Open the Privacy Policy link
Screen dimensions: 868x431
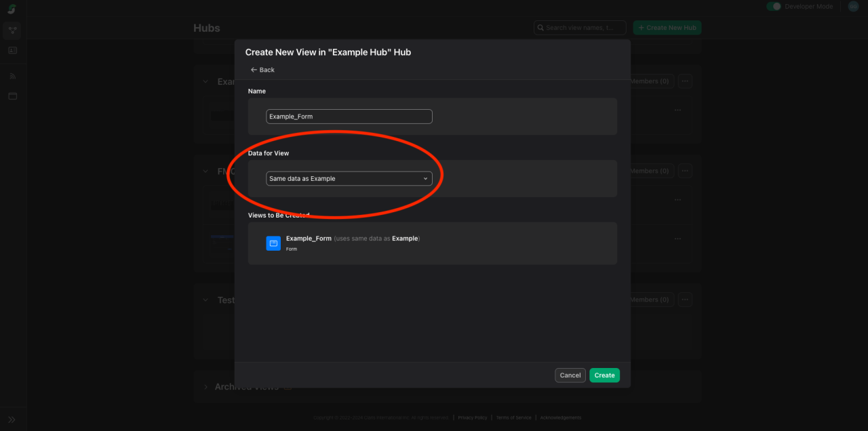pos(473,417)
